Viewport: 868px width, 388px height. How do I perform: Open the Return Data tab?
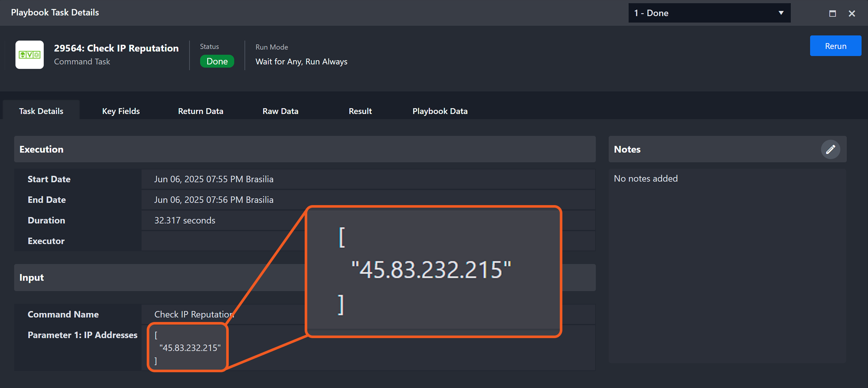200,111
